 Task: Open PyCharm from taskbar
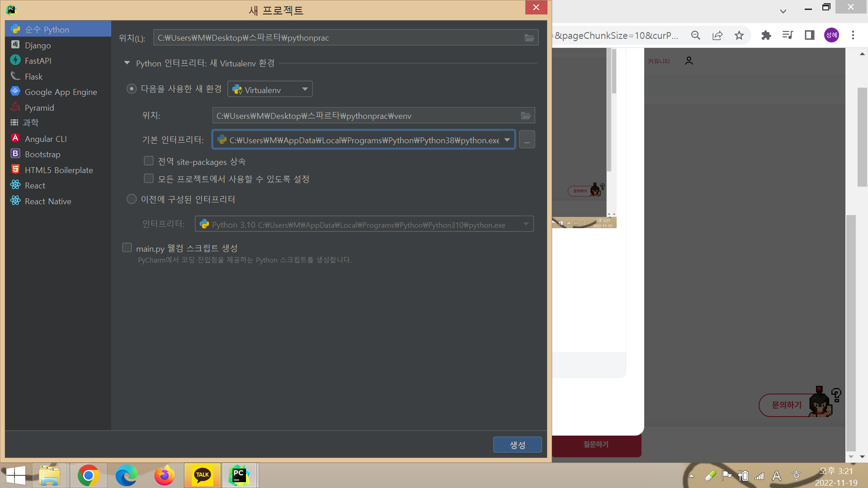pyautogui.click(x=240, y=475)
